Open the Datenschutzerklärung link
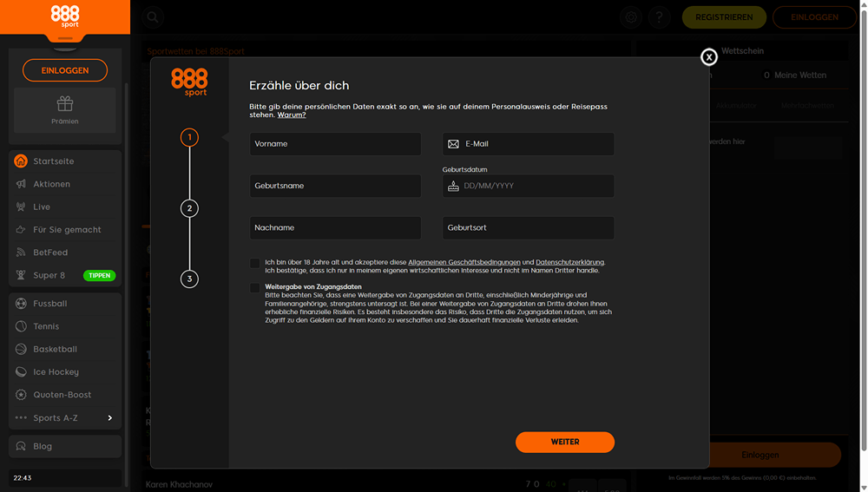Image resolution: width=868 pixels, height=492 pixels. [x=569, y=262]
